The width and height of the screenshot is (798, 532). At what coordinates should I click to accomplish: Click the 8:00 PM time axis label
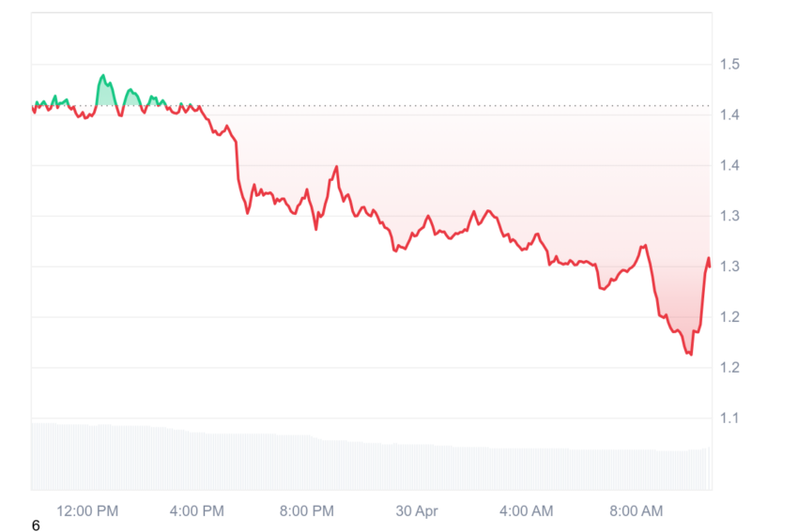[x=306, y=510]
